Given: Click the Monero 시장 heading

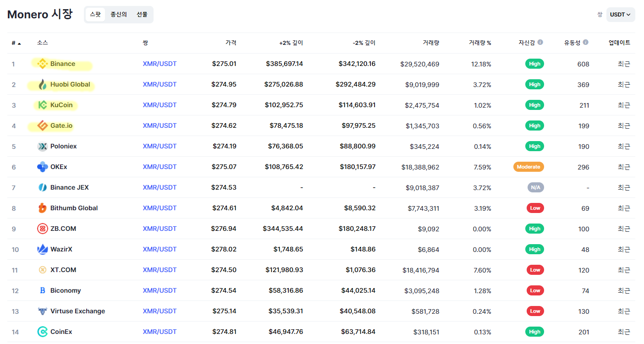Looking at the screenshot, I should 40,14.
